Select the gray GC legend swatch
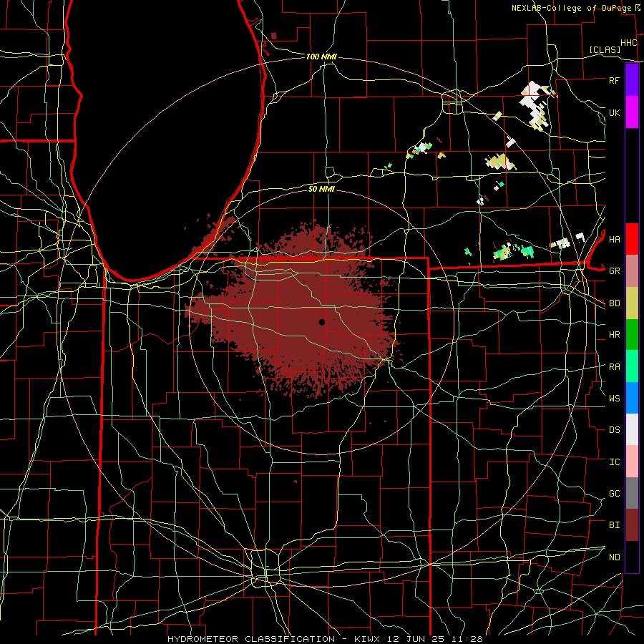The width and height of the screenshot is (644, 644). click(x=632, y=493)
